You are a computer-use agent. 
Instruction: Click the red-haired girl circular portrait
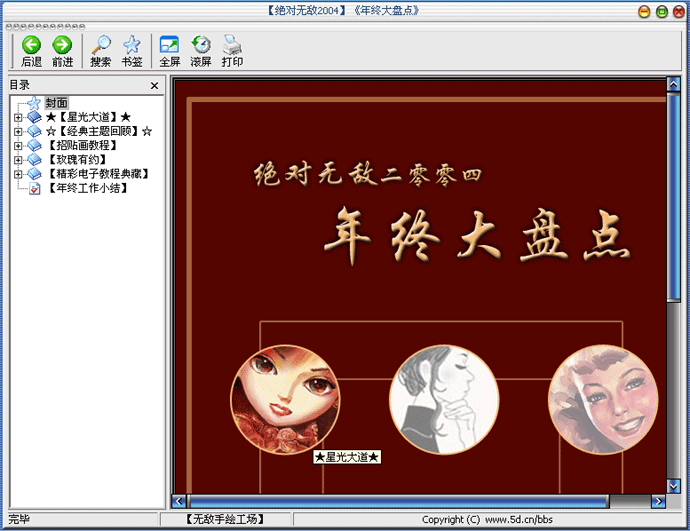coord(285,399)
